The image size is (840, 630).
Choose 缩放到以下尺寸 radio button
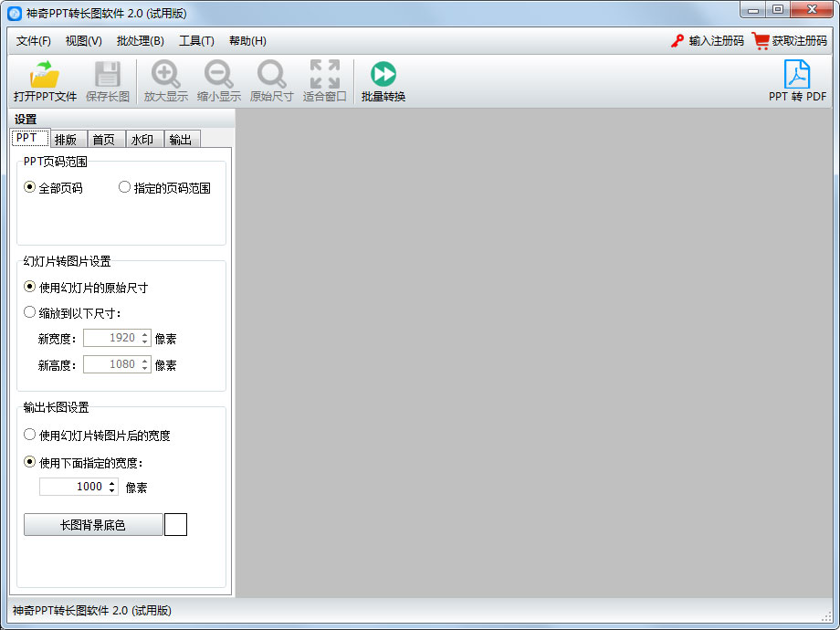[x=30, y=312]
